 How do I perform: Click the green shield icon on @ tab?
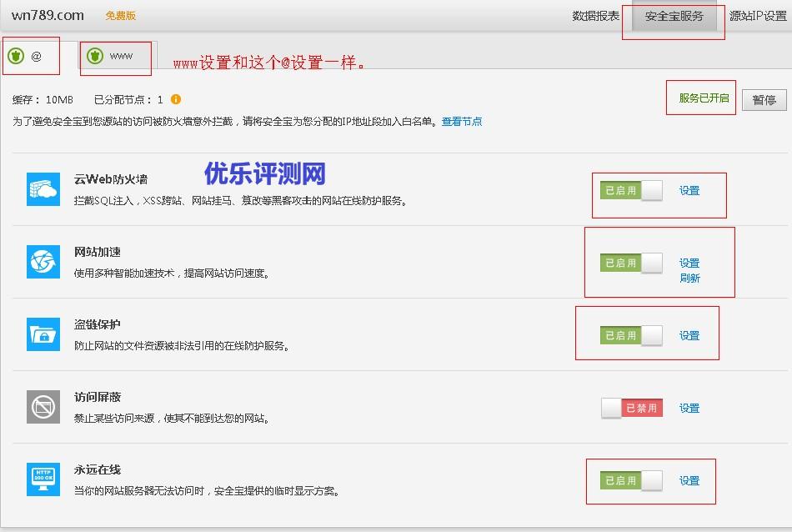pyautogui.click(x=16, y=57)
